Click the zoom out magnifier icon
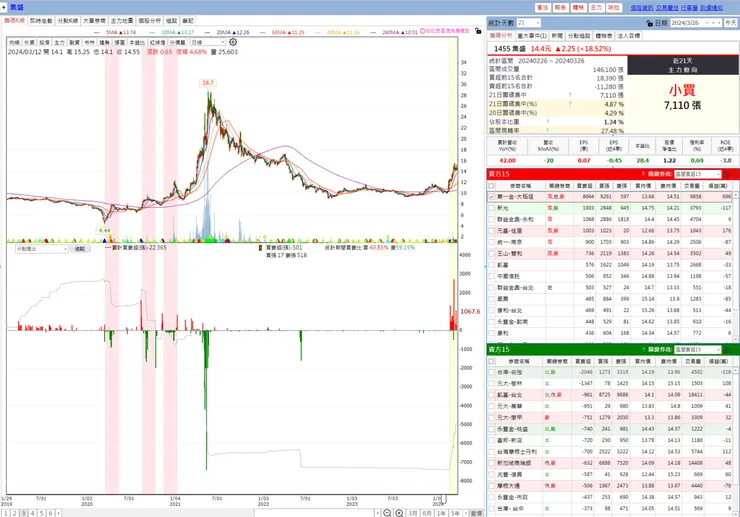This screenshot has width=740, height=517. pyautogui.click(x=387, y=513)
